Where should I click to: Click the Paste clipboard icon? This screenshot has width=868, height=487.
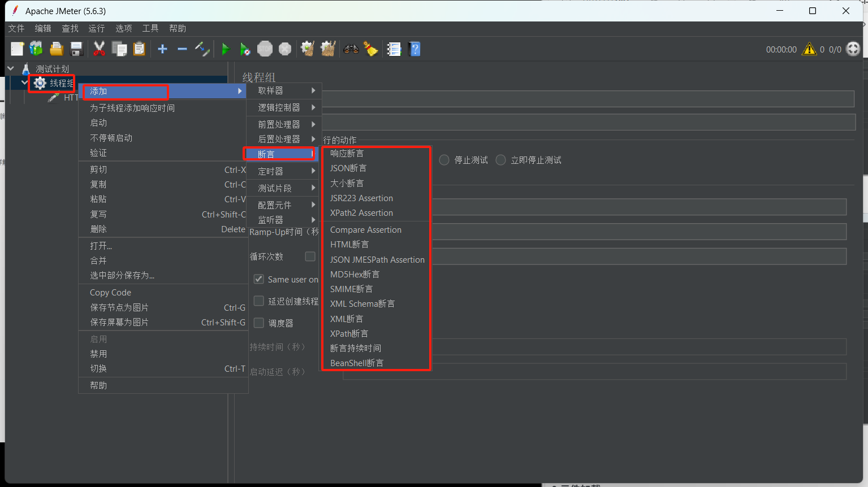click(139, 49)
